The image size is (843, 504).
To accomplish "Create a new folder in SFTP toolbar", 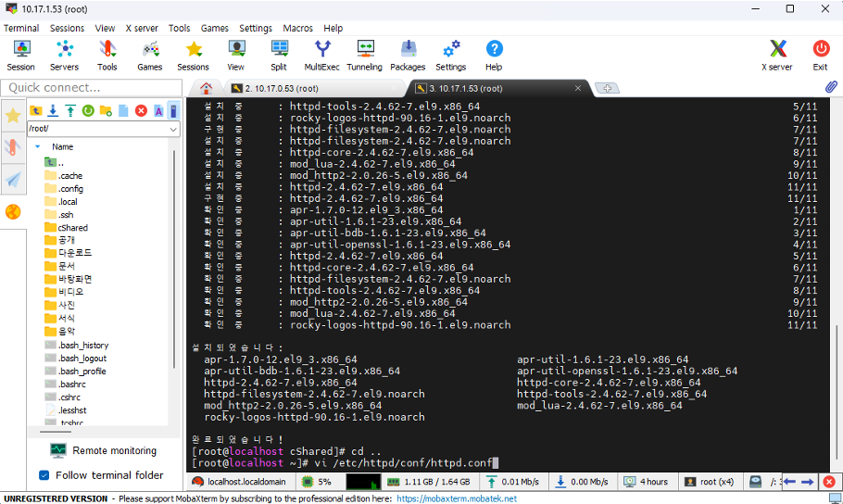I will pos(106,111).
